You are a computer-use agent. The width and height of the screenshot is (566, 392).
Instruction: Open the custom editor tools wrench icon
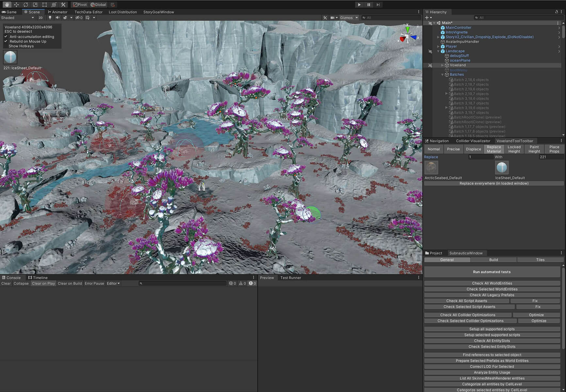click(x=63, y=5)
